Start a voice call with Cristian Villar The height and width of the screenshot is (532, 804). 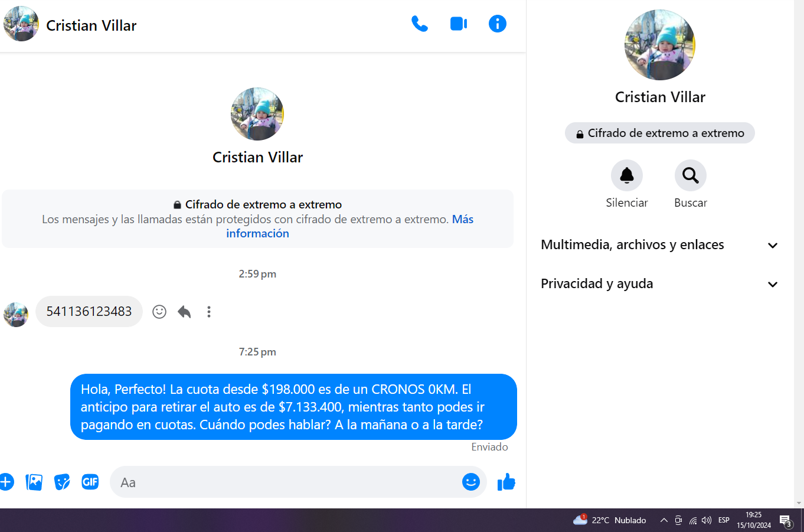(x=420, y=24)
